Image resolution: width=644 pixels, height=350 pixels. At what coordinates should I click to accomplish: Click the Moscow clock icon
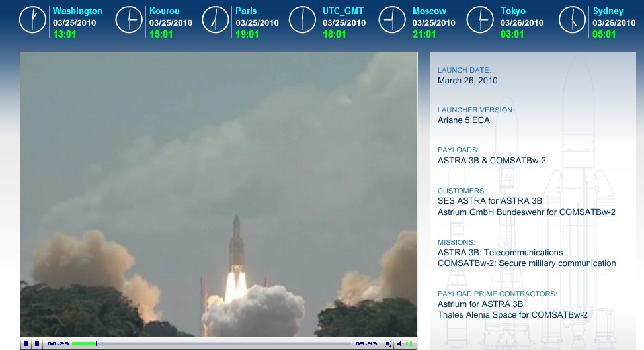392,20
